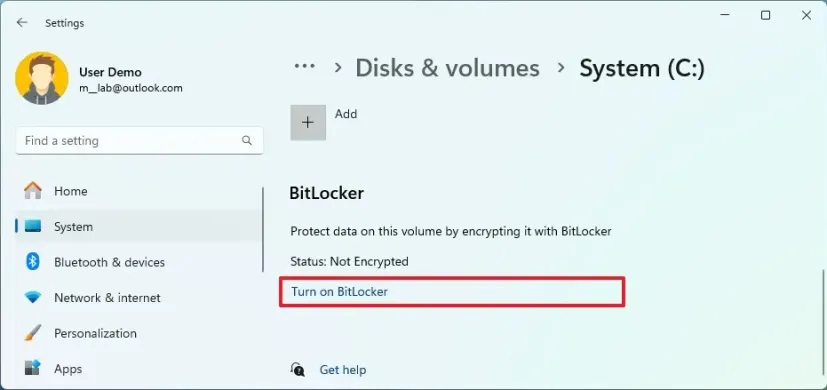Click Turn on BitLocker link
Viewport: 827px width, 390px height.
coord(339,291)
